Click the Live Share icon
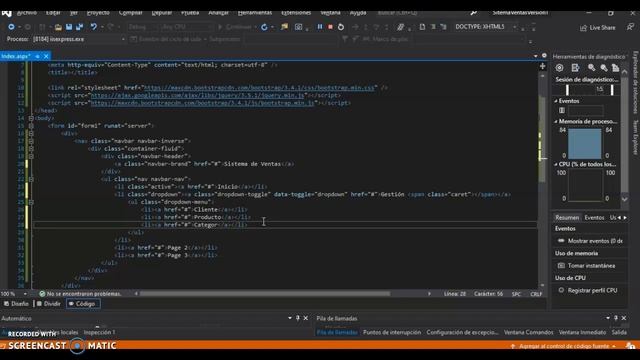Image resolution: width=640 pixels, height=360 pixels. pyautogui.click(x=583, y=28)
